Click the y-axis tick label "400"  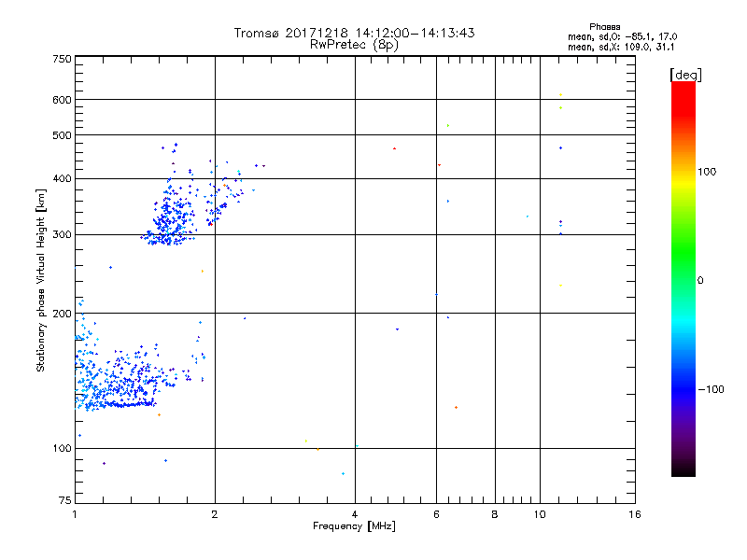62,179
